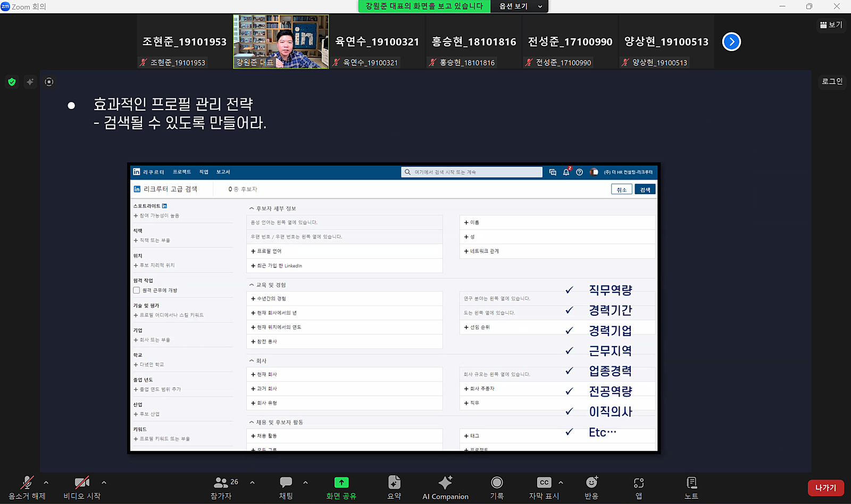Click the 반응 reactions emoji icon
This screenshot has height=504, width=851.
pos(591,482)
